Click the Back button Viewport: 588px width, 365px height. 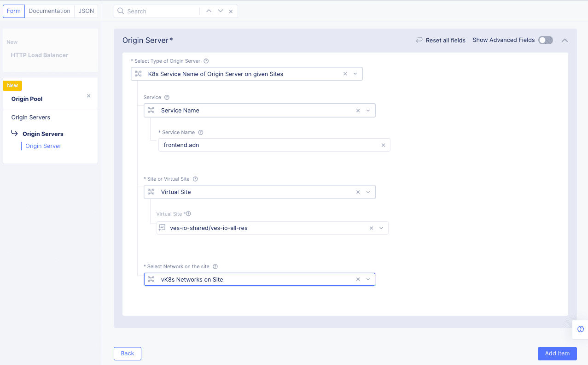(x=127, y=353)
